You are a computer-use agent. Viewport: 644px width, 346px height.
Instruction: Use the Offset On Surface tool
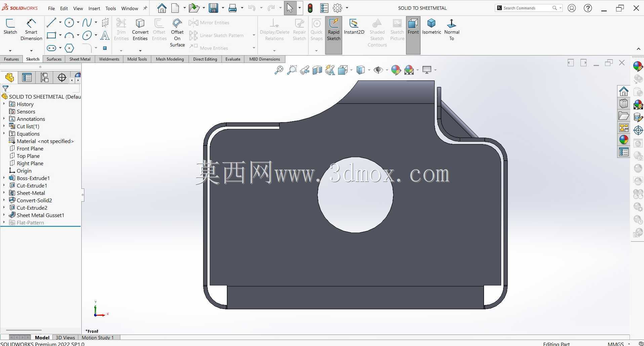(177, 33)
